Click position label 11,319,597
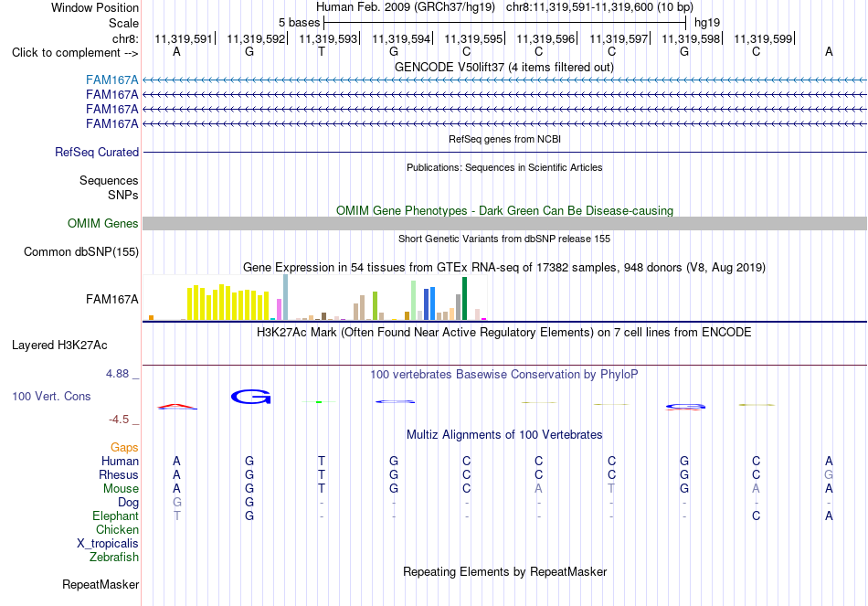The image size is (868, 606). (x=619, y=38)
